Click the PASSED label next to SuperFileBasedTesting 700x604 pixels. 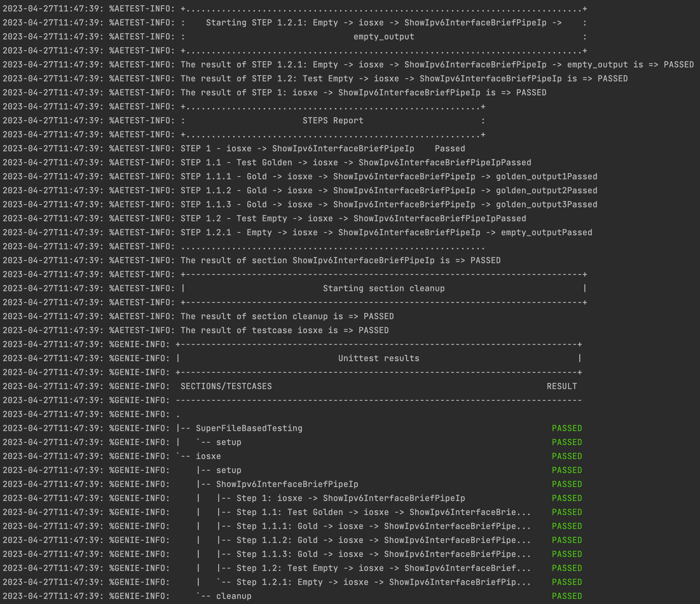tap(567, 428)
